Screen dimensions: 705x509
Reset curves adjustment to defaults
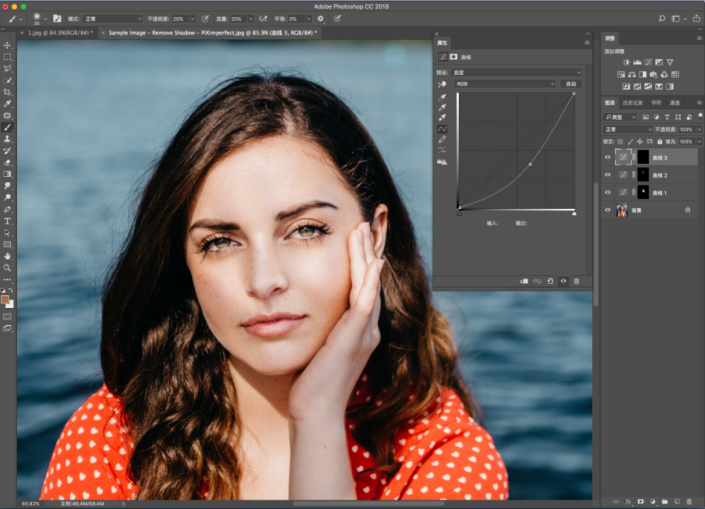coord(550,281)
